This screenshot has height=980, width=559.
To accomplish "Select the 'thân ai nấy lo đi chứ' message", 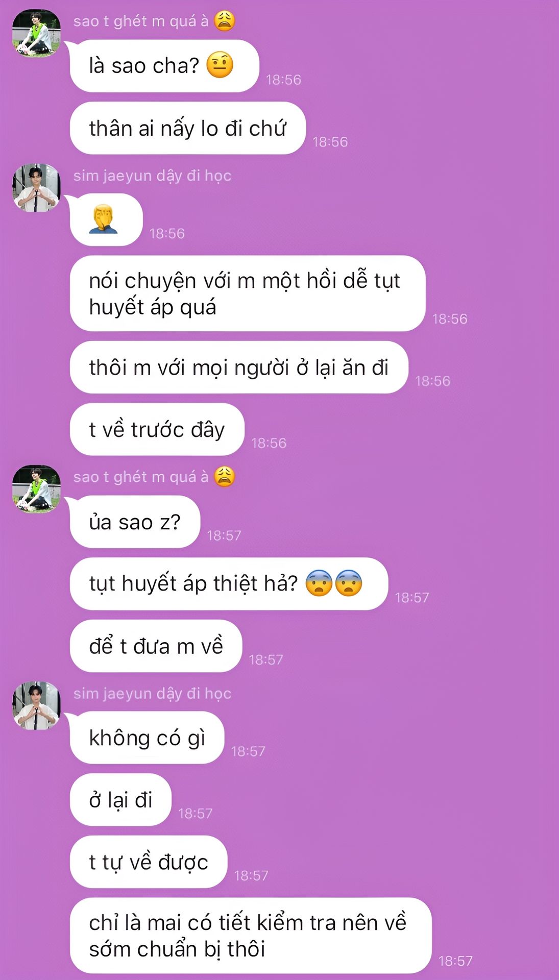I will (x=187, y=128).
